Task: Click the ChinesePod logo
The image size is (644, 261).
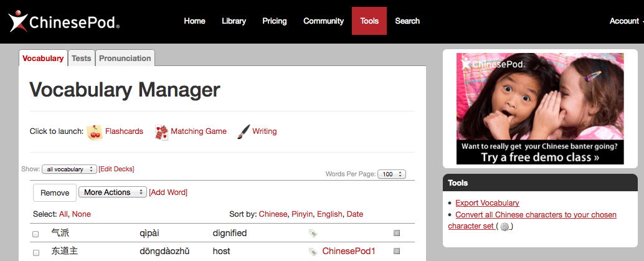Action: click(x=64, y=22)
